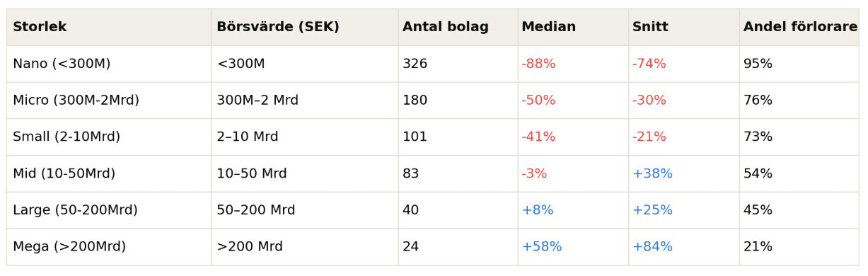868x276 pixels.
Task: Click the +84% snitt value
Action: coord(652,247)
